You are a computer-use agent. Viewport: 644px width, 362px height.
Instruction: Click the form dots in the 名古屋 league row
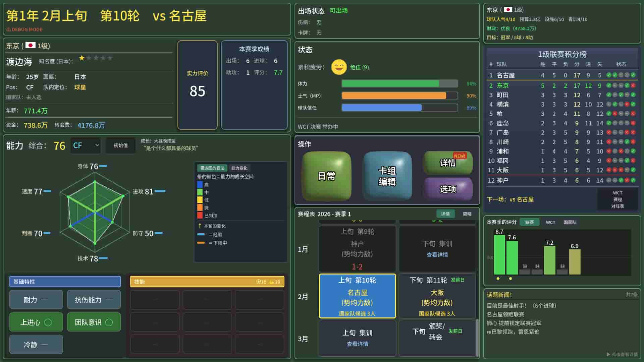pyautogui.click(x=621, y=75)
